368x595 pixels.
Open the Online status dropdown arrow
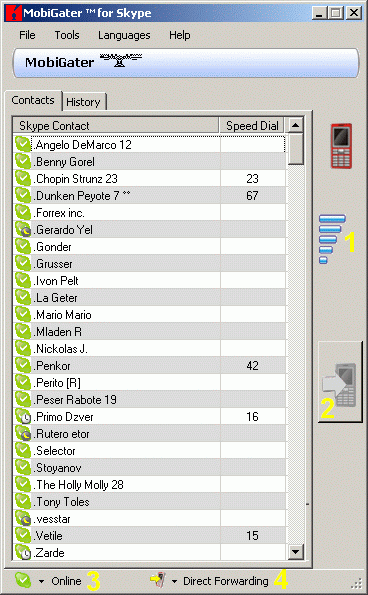(41, 581)
